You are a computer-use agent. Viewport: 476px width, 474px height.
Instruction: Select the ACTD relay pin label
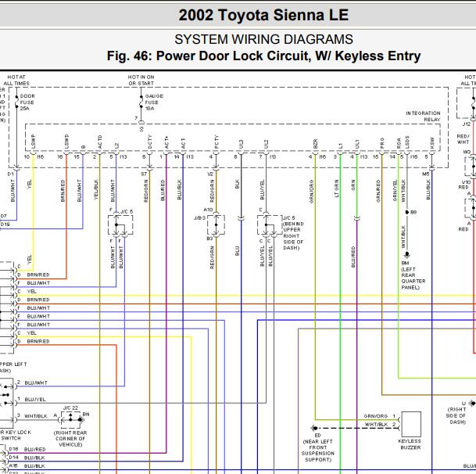tap(100, 142)
